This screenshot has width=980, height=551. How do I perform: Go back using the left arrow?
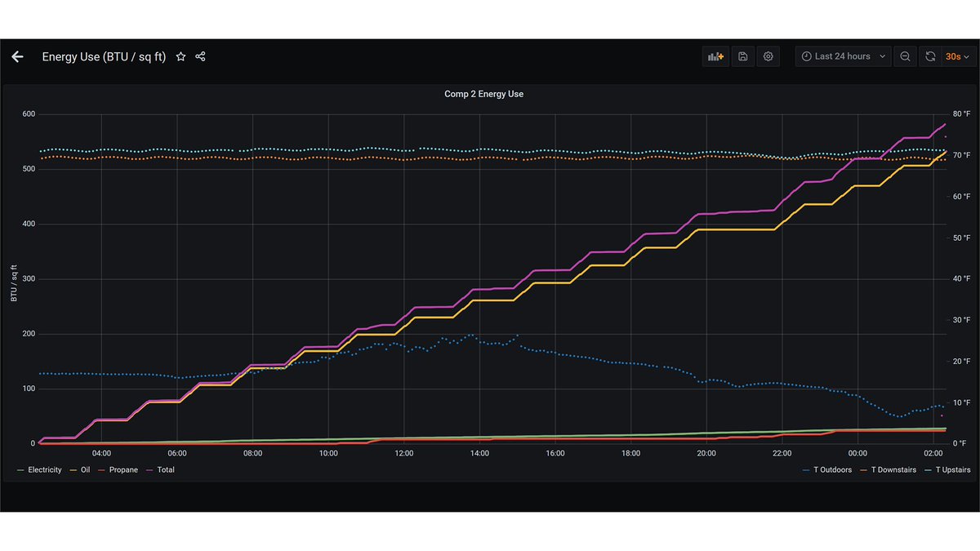(17, 56)
